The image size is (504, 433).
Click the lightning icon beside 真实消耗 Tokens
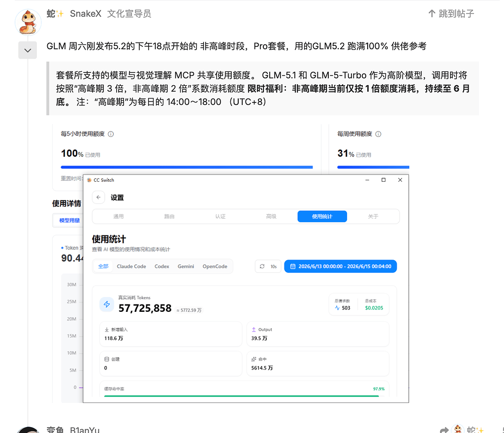tap(107, 304)
